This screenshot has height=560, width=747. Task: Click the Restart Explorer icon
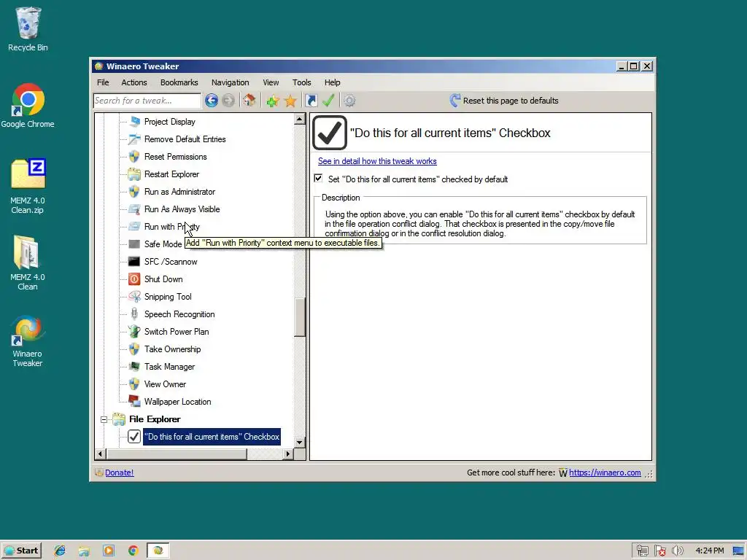tap(134, 174)
